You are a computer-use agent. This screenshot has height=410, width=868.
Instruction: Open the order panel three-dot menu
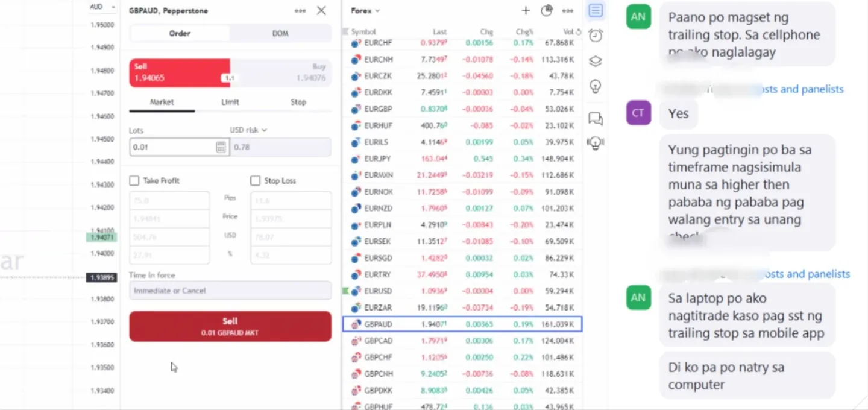pos(300,10)
